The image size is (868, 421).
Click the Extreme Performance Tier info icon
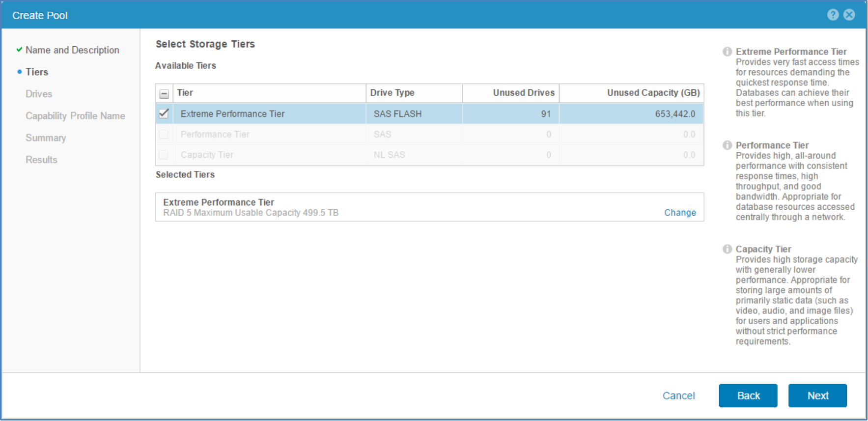pos(727,52)
